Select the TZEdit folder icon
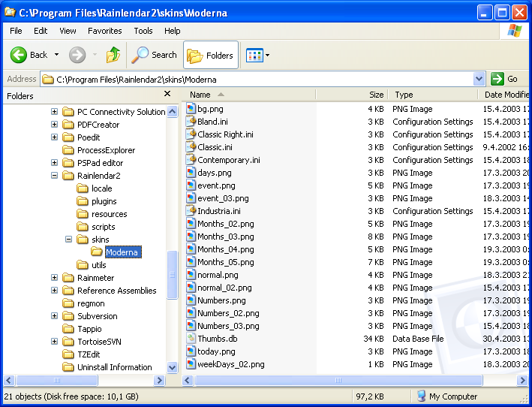The width and height of the screenshot is (532, 407). (x=68, y=354)
